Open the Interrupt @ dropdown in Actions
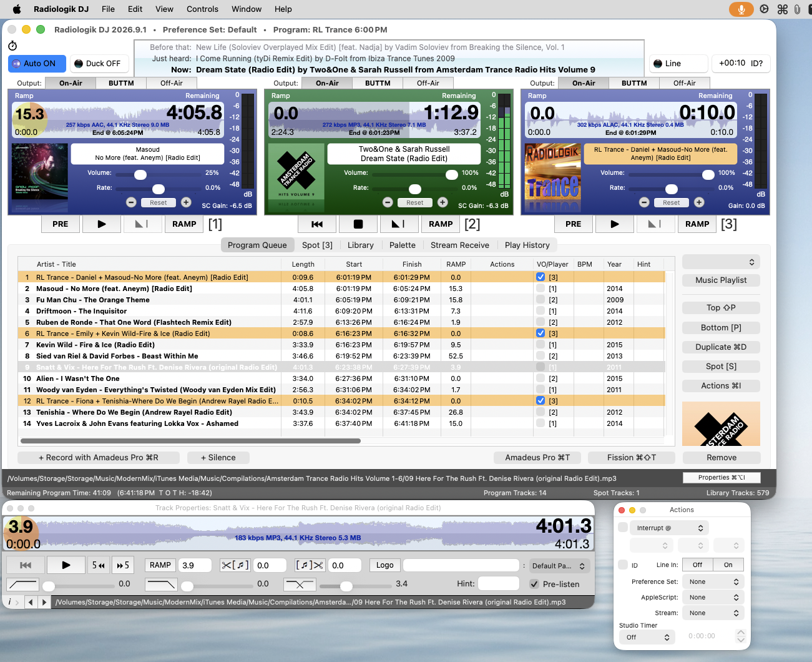Image resolution: width=812 pixels, height=662 pixels. pos(669,528)
